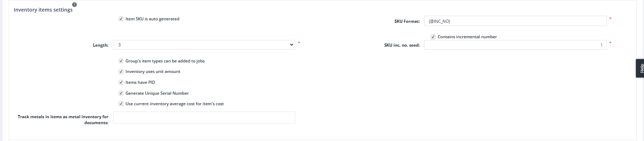Click the Generate Unique Serial Number label
The image size is (644, 141).
(157, 93)
